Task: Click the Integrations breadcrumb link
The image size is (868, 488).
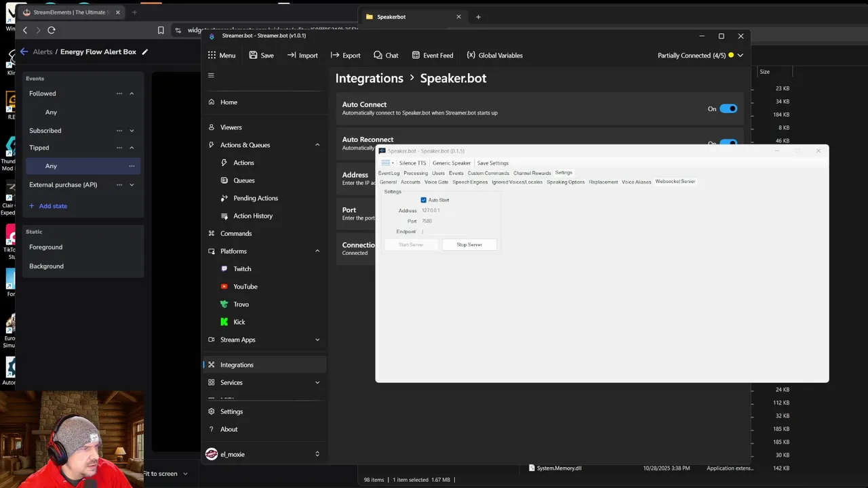Action: pos(369,78)
